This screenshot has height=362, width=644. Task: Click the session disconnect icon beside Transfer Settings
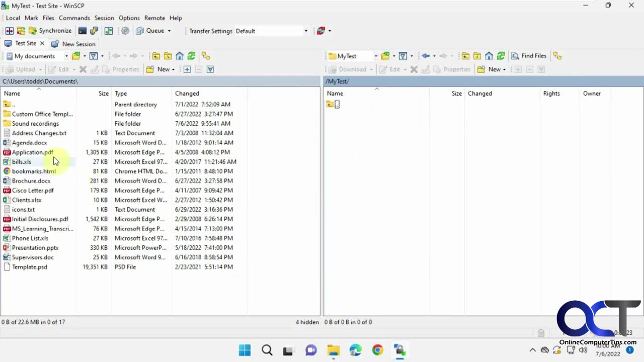tap(321, 31)
